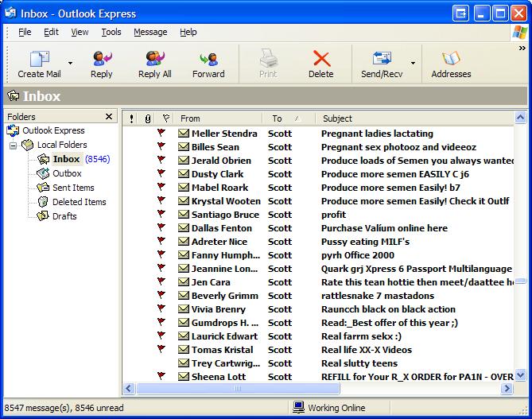
Task: Click the extra title bar button beside minimize
Action: point(460,14)
